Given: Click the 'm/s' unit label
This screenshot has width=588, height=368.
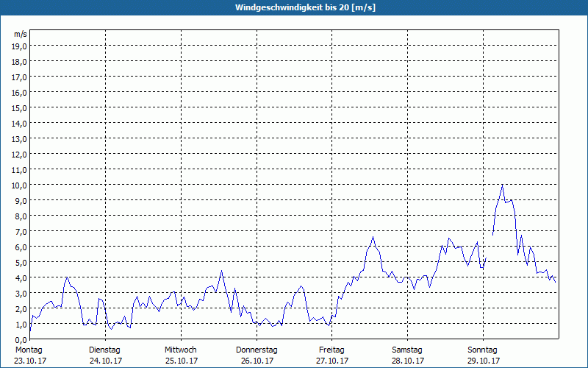Looking at the screenshot, I should 21,34.
